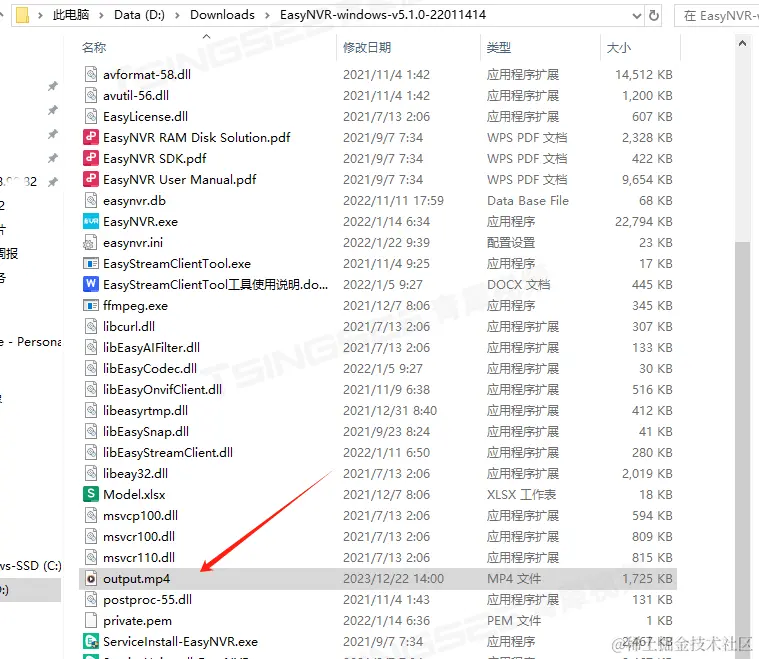
Task: Click the 此电脑 breadcrumb
Action: tap(71, 15)
